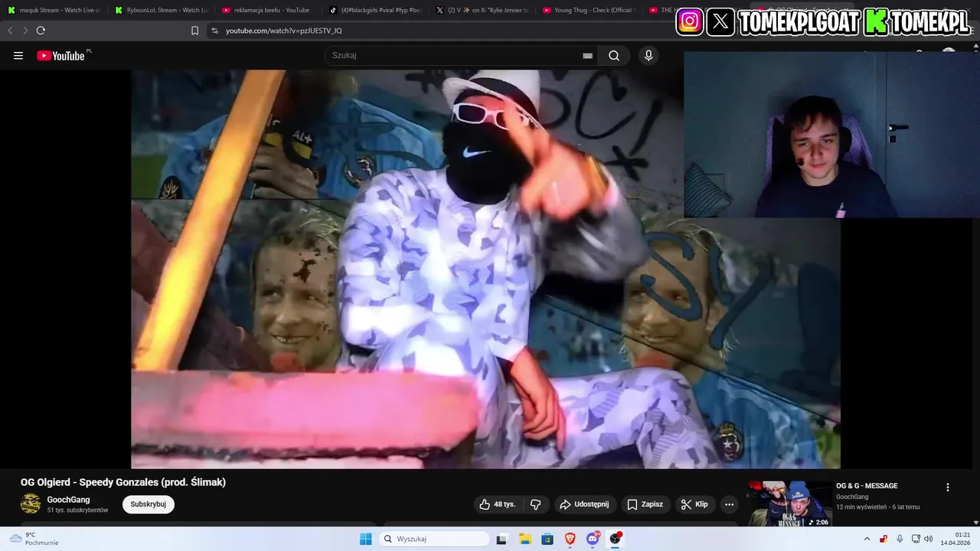Open the OG & G - MESSAGE video title

pyautogui.click(x=867, y=486)
